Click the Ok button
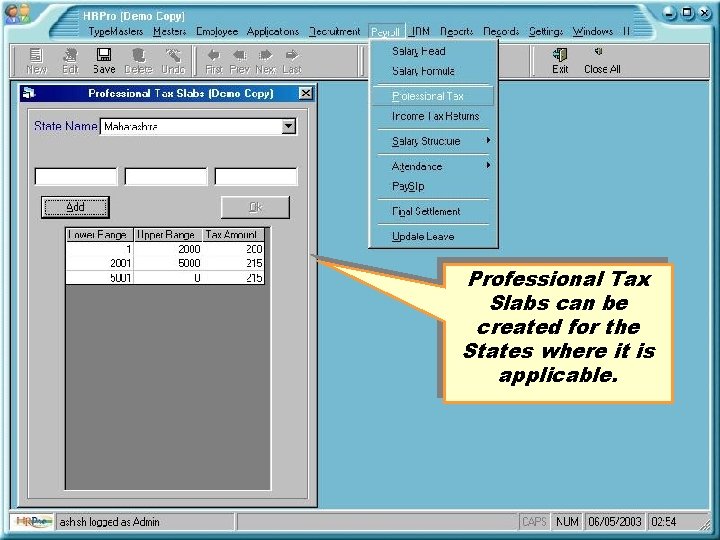The width and height of the screenshot is (720, 540). pos(255,207)
